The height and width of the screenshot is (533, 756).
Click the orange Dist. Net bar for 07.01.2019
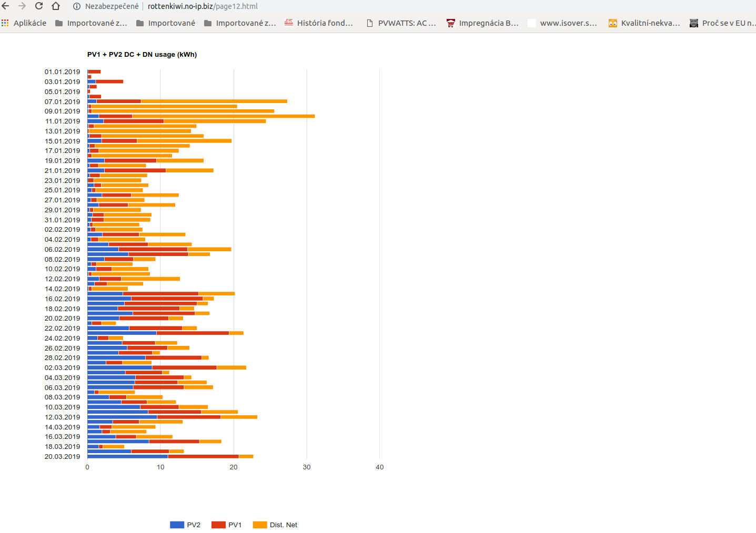[x=214, y=101]
